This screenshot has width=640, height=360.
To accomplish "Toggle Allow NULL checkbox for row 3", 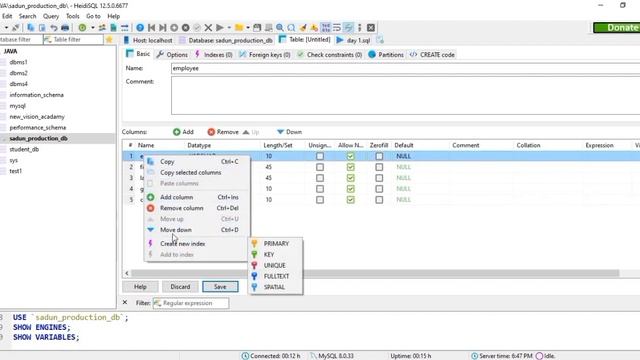I will click(350, 178).
